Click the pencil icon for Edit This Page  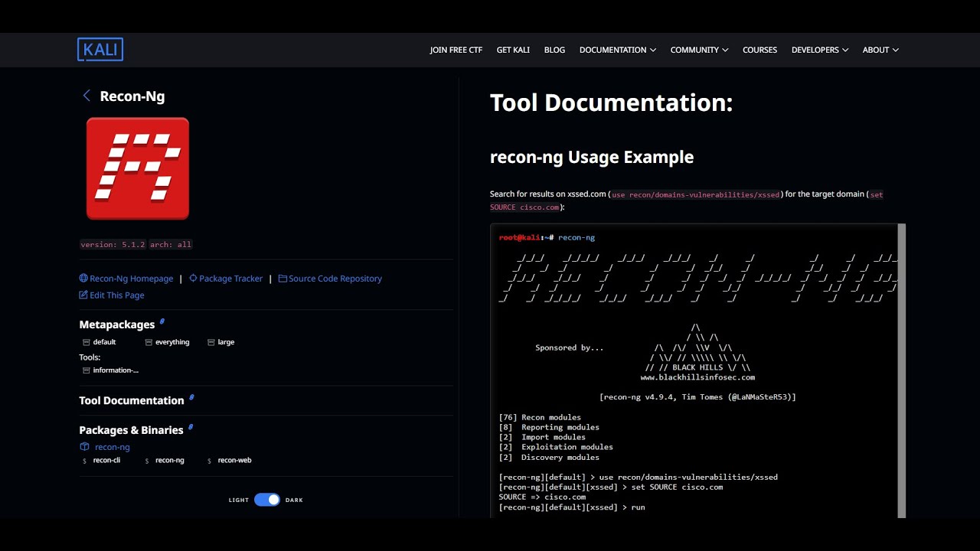tap(83, 295)
